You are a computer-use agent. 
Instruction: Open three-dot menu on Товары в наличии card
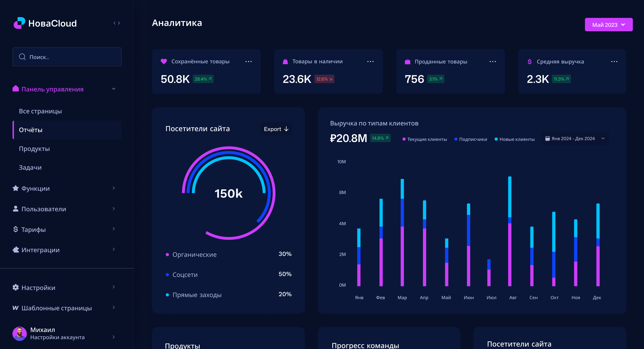point(370,61)
